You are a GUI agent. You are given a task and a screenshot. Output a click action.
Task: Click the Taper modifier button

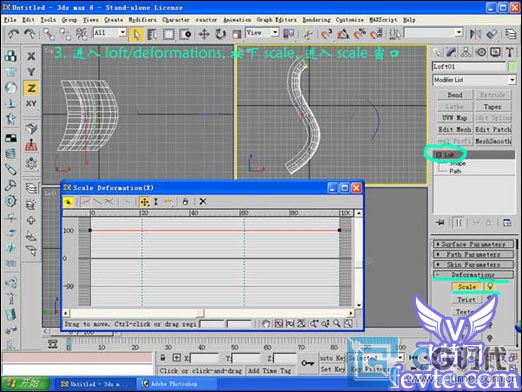coord(492,107)
